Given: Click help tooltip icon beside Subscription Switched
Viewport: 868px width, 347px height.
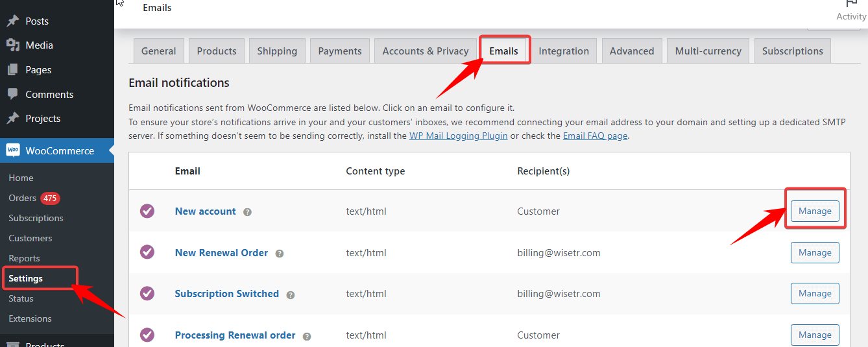Looking at the screenshot, I should (x=290, y=294).
